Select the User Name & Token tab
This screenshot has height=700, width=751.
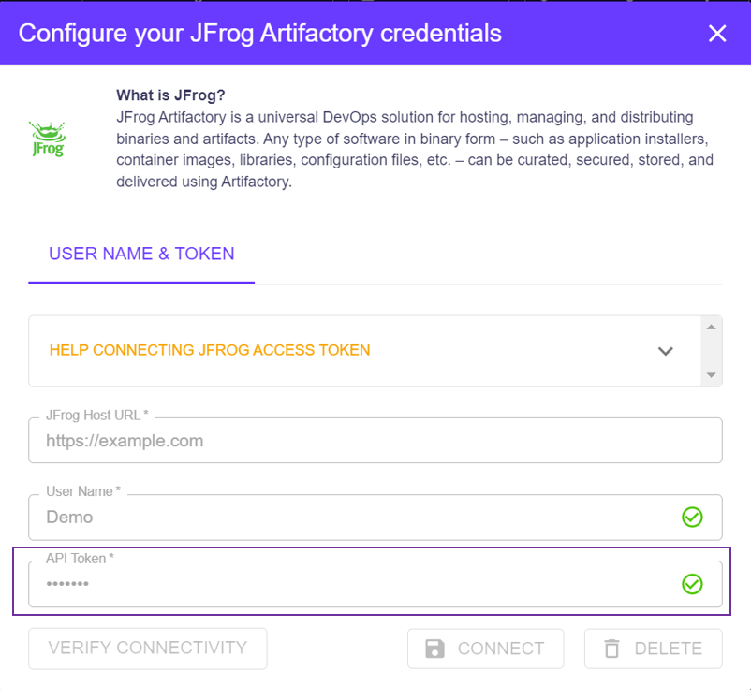141,254
